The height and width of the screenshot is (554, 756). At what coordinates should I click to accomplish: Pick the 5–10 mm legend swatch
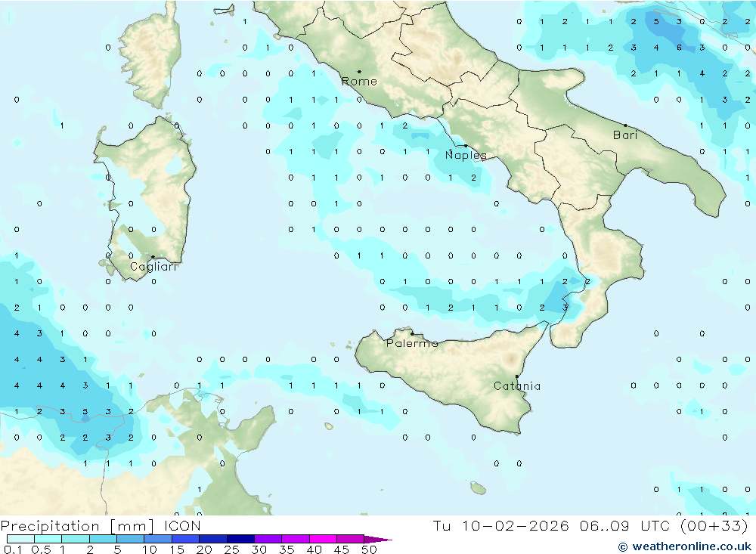pyautogui.click(x=130, y=539)
